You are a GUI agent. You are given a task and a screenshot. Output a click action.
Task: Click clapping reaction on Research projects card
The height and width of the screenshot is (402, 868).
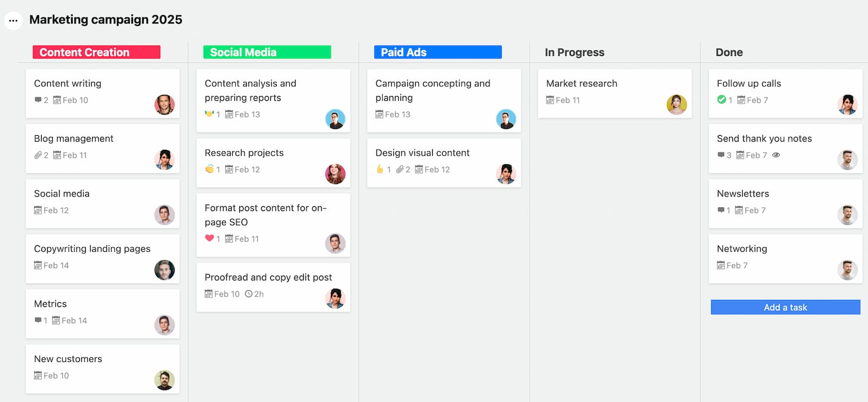pyautogui.click(x=209, y=169)
